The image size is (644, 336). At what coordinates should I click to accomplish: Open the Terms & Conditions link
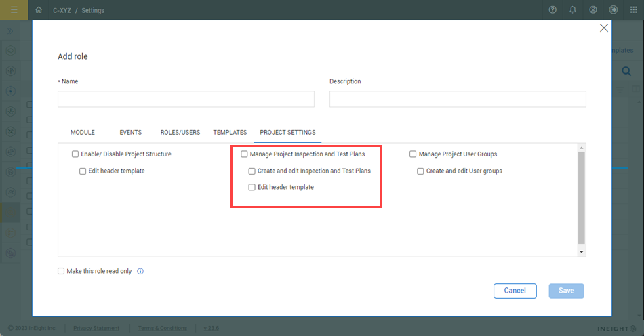coord(162,328)
